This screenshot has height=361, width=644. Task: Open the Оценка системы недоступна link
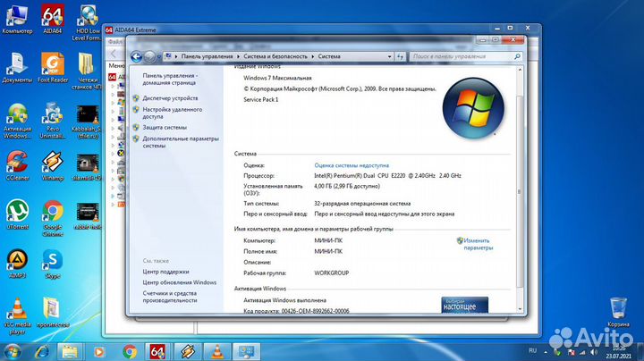(352, 165)
